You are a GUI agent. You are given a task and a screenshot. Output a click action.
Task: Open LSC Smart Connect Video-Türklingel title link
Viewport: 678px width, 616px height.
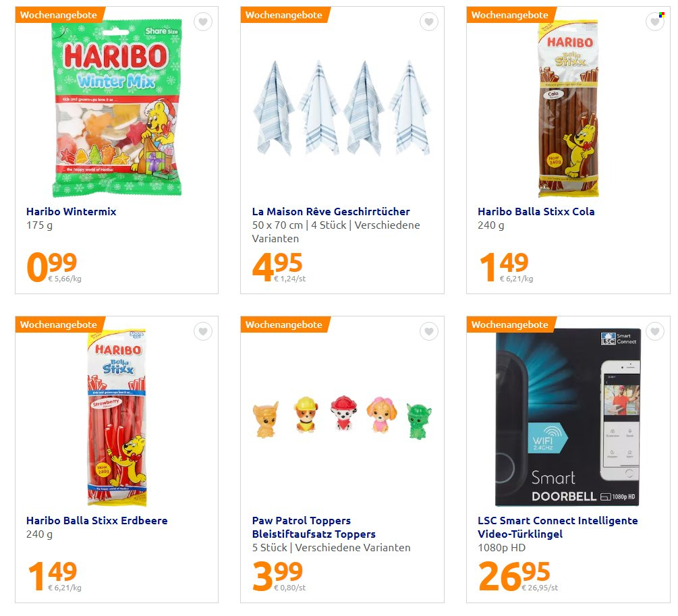pyautogui.click(x=558, y=528)
